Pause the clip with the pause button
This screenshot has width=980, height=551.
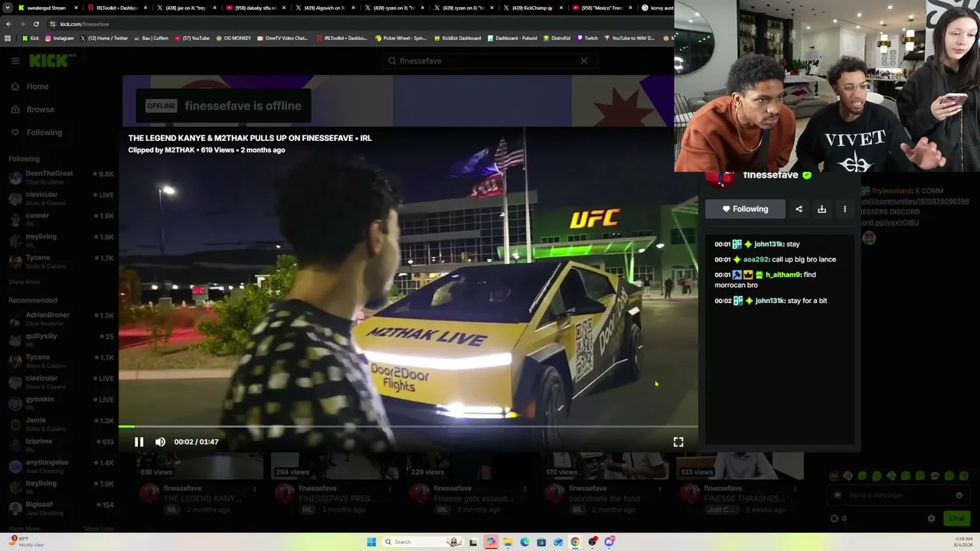point(139,442)
